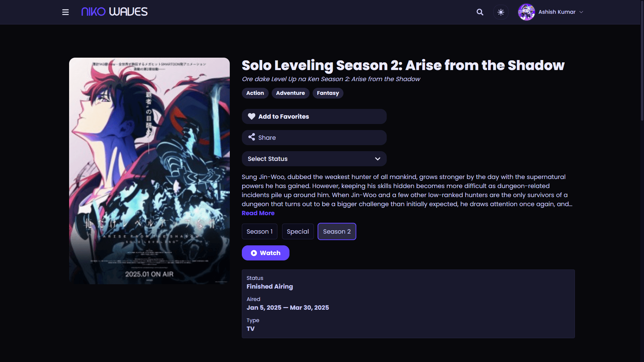Click the Solo Leveling poster image
Viewport: 644px width, 362px height.
[149, 171]
